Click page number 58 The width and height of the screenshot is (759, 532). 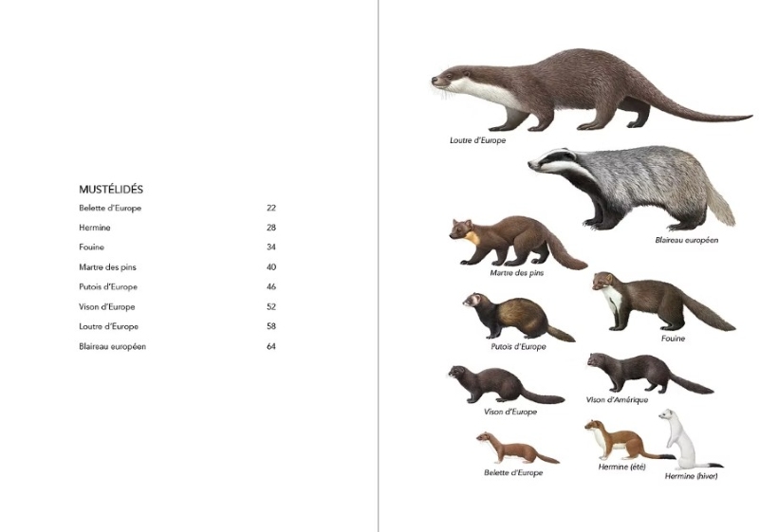[x=271, y=326]
